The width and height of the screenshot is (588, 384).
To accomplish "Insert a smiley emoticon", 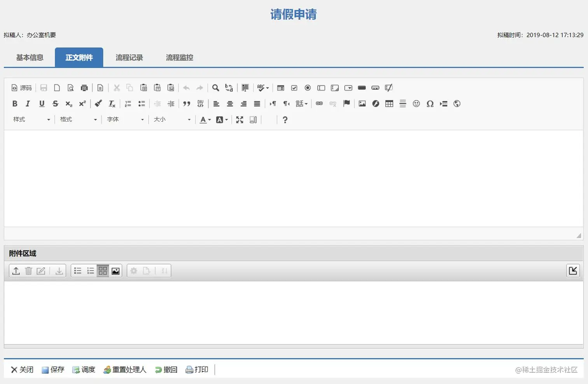I will click(416, 104).
